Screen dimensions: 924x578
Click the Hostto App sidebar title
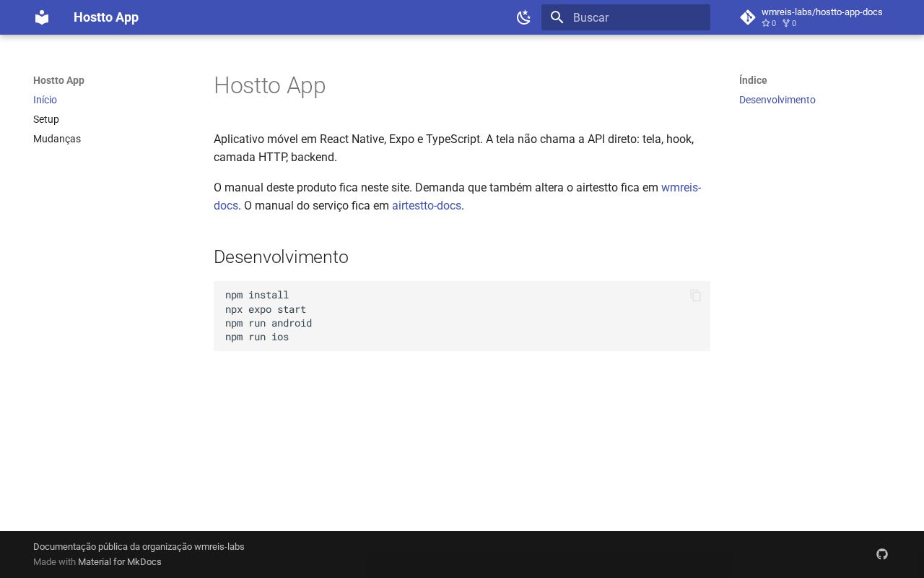(59, 80)
